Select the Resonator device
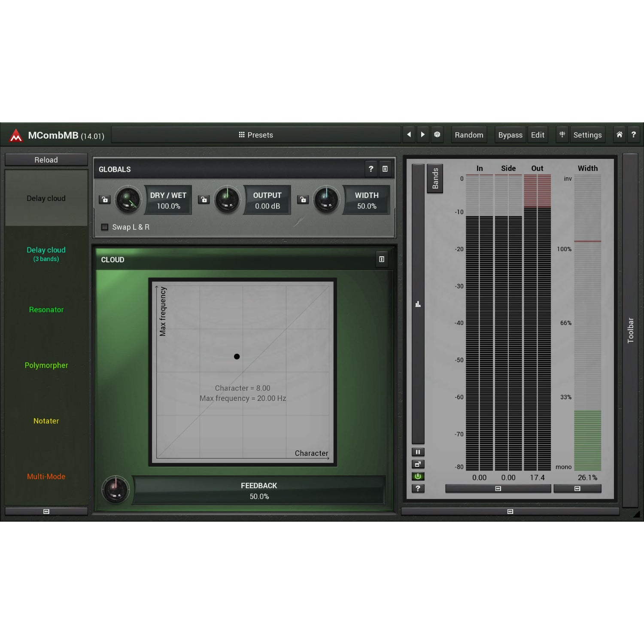Screen dimensions: 644x644 (x=46, y=310)
